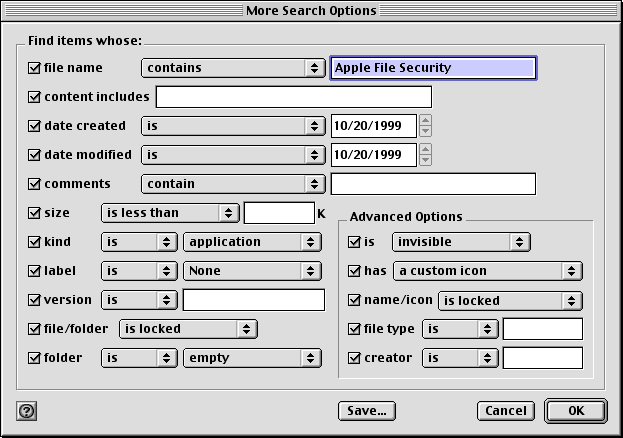Toggle the advanced 'is' visibility checkbox
Image resolution: width=623 pixels, height=438 pixels.
354,242
